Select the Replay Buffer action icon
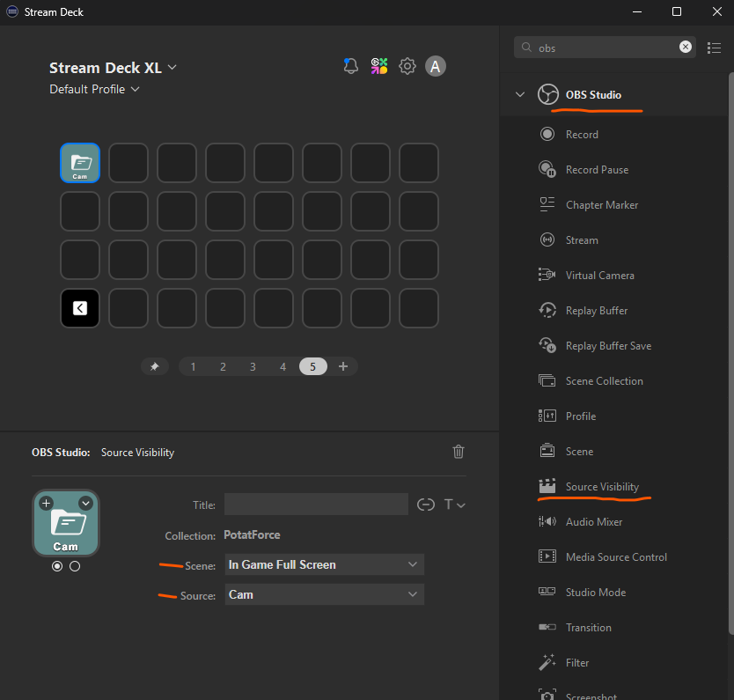Viewport: 734px width, 700px height. (547, 310)
